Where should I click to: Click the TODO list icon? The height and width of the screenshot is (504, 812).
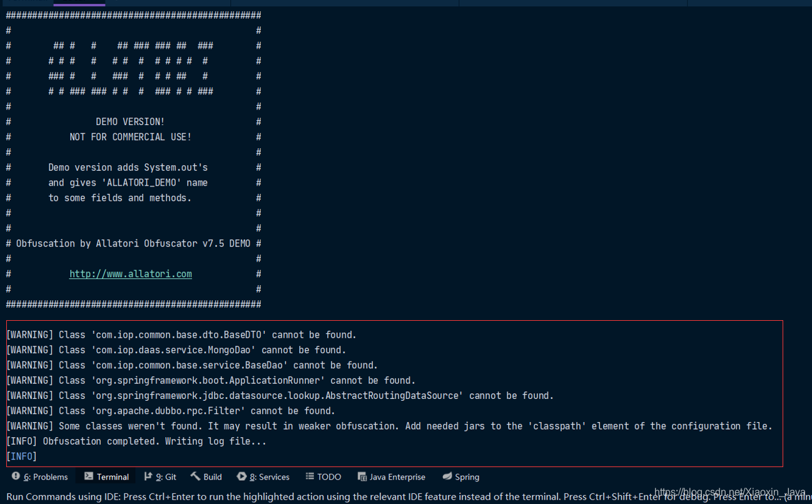[x=310, y=476]
